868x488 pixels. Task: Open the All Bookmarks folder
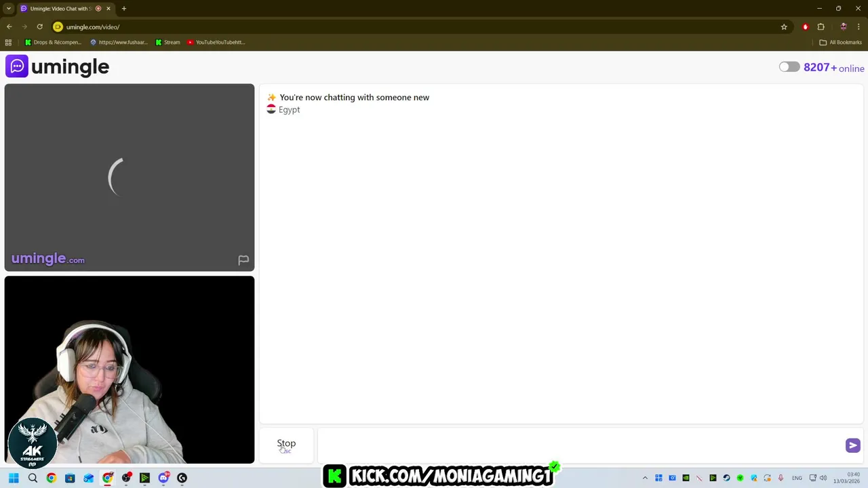[x=841, y=42]
